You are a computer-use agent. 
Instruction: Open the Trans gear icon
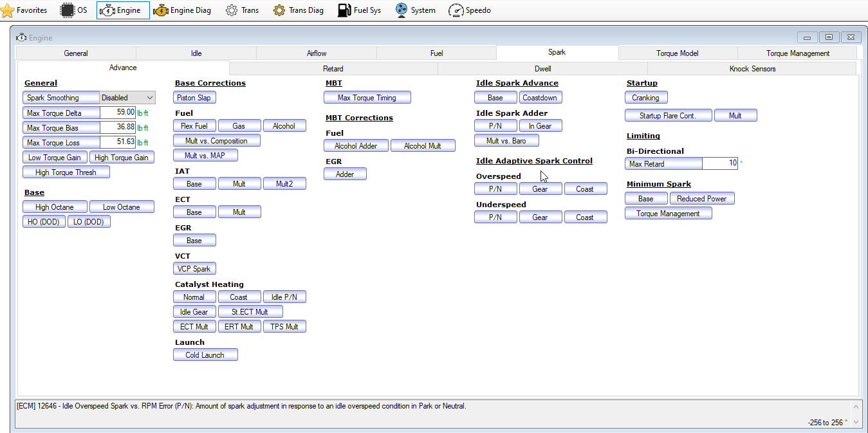(x=232, y=10)
